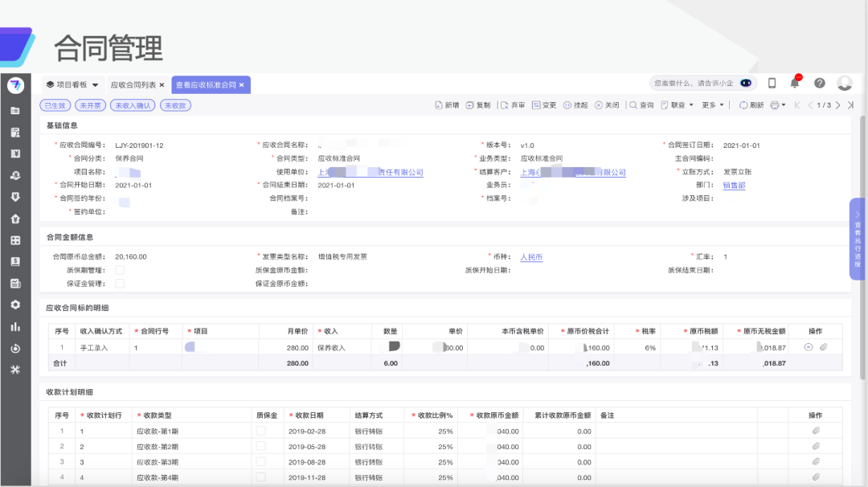This screenshot has height=487, width=868.
Task: Switch to the 应收合同列表 tab
Action: coord(133,84)
